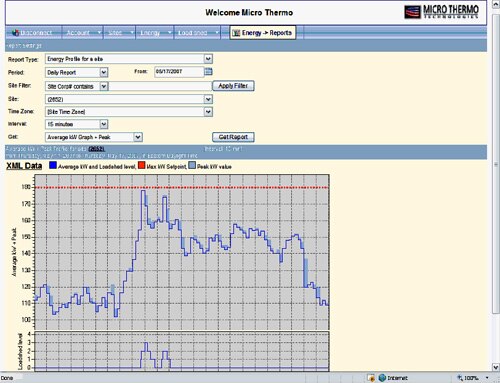
Task: Click the Micro Thermo Technologies logo
Action: (x=441, y=12)
